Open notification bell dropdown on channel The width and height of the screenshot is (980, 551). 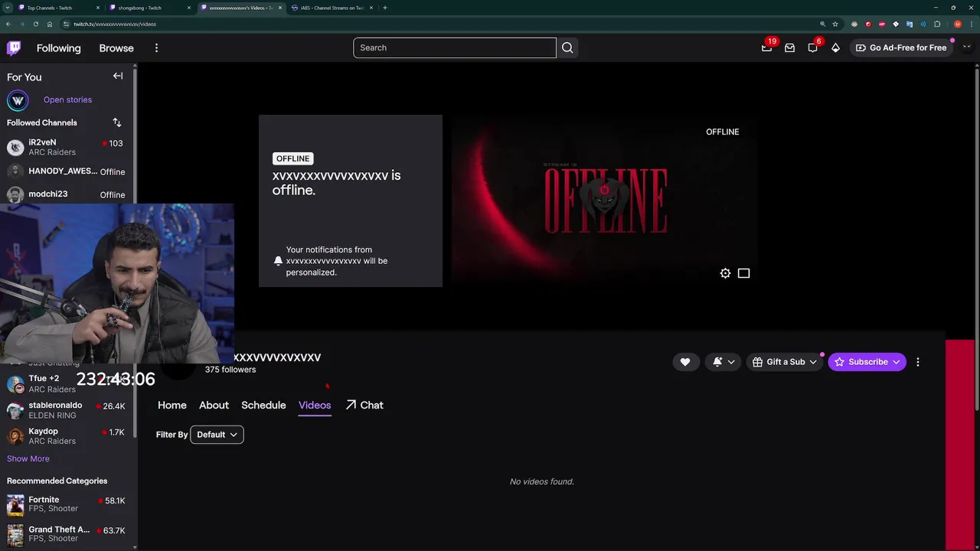pos(724,362)
